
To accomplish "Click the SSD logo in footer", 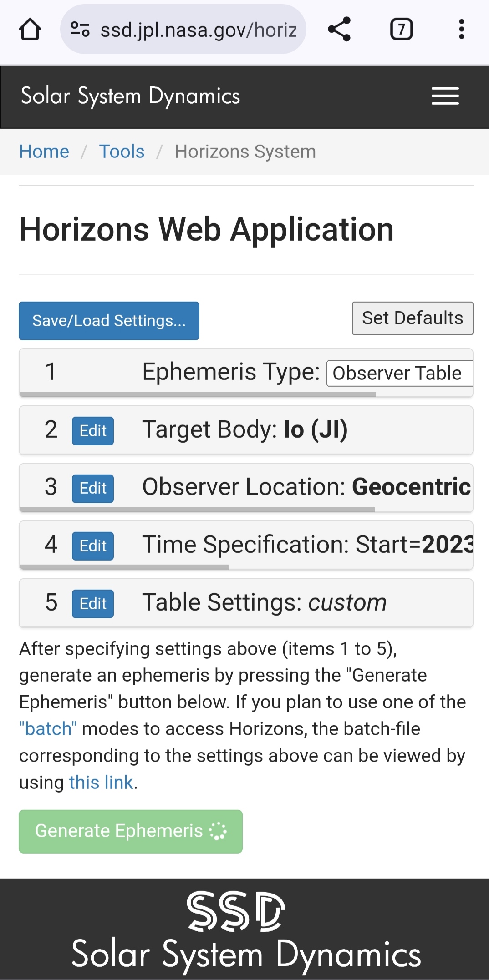I will click(236, 911).
